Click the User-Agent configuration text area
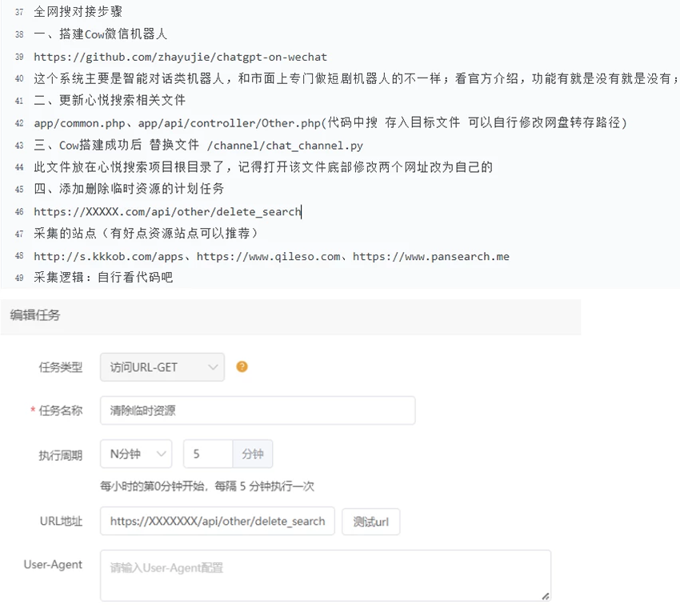 click(x=325, y=574)
